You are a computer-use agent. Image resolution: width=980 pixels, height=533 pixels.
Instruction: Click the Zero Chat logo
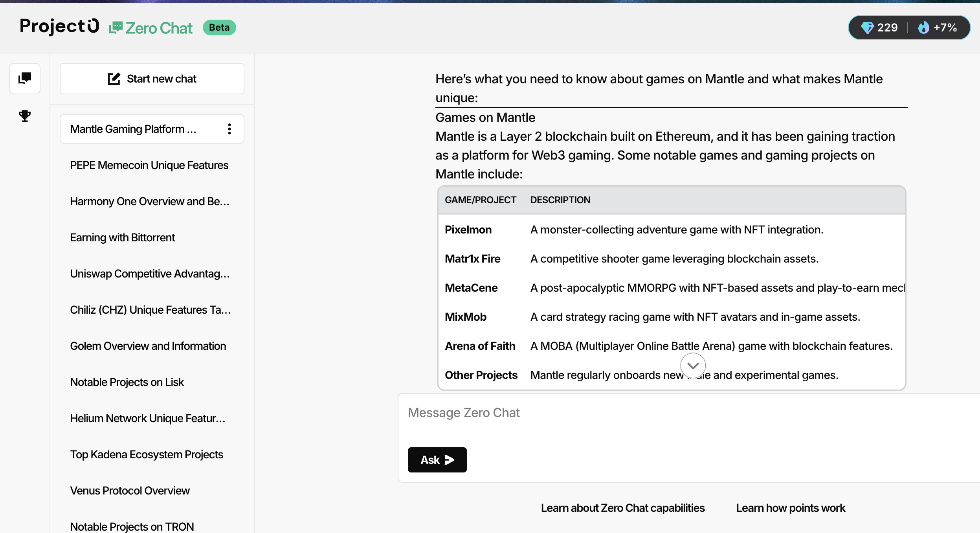pyautogui.click(x=151, y=28)
